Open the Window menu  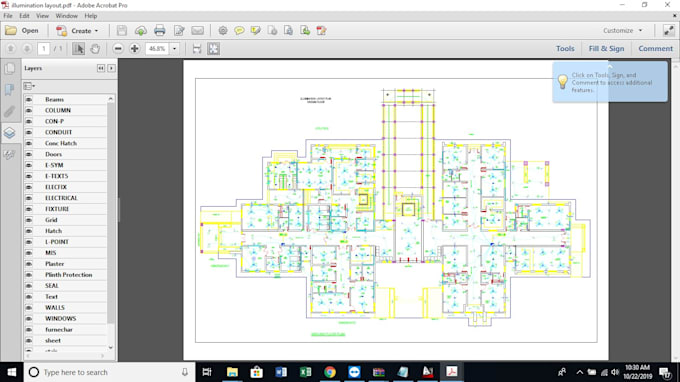66,16
